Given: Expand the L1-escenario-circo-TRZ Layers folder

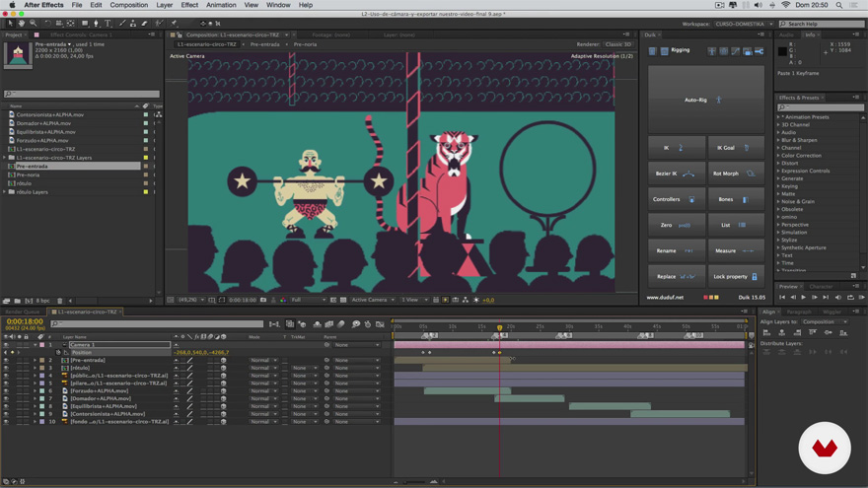Looking at the screenshot, I should point(5,158).
